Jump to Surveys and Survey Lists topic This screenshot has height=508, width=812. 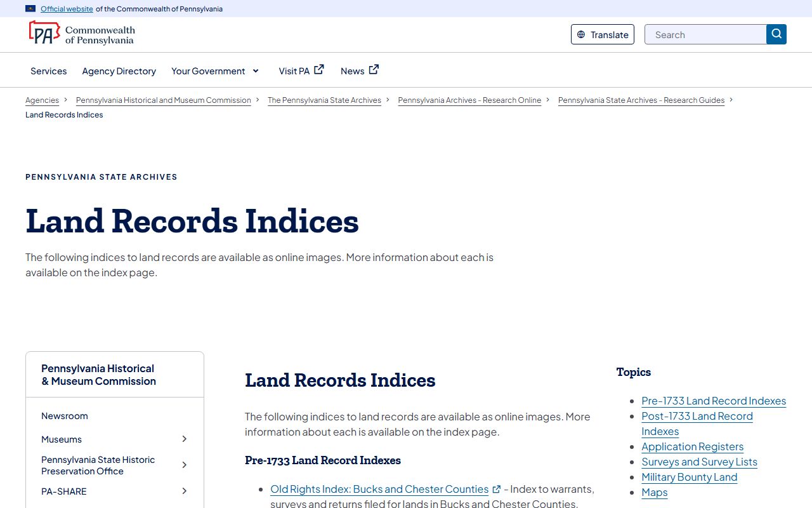click(x=700, y=462)
